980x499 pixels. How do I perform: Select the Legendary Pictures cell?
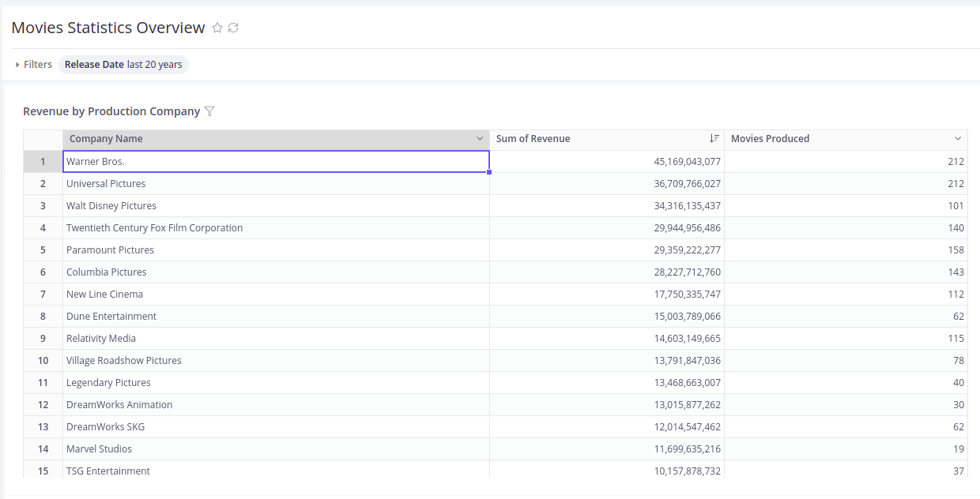(x=276, y=382)
